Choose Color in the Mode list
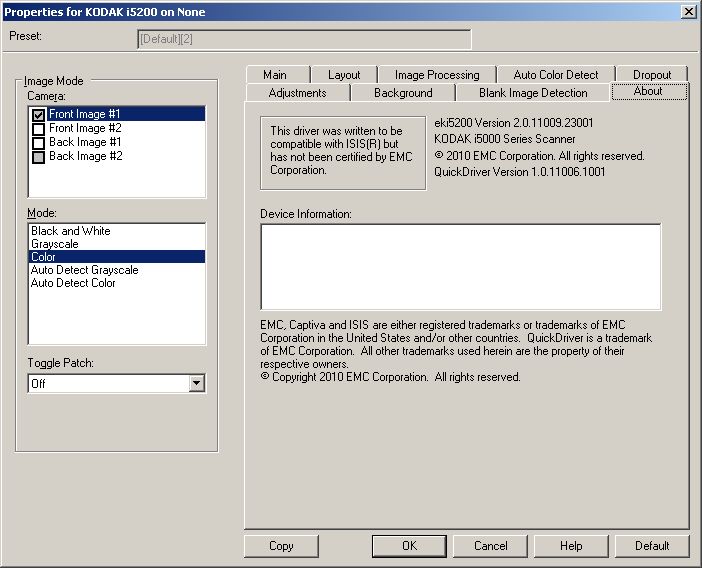This screenshot has width=702, height=568. (x=116, y=257)
